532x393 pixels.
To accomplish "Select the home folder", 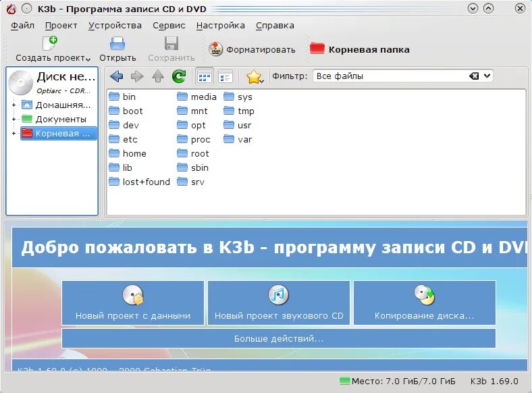I will pos(128,154).
